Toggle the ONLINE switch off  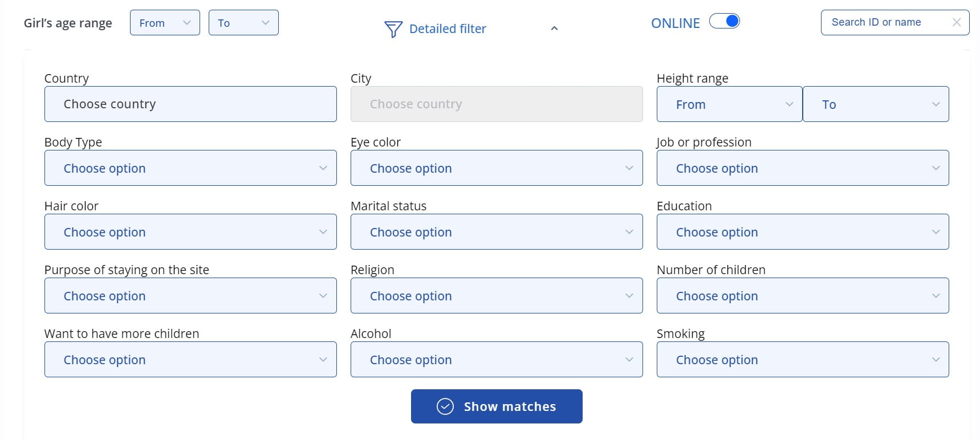[724, 22]
